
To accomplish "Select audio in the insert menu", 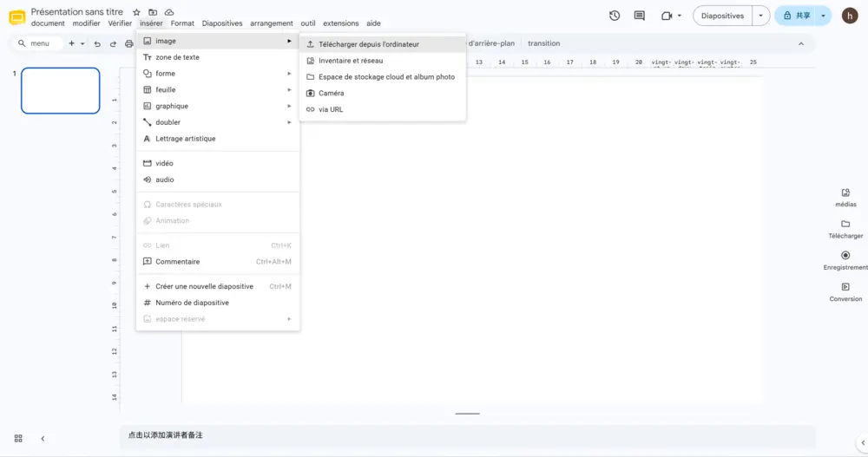I will (x=218, y=180).
